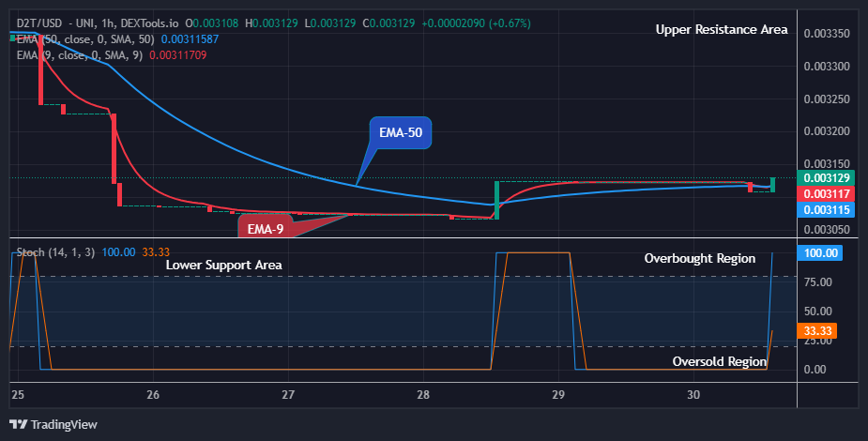
Task: Click date 27 on time axis
Action: 288,394
